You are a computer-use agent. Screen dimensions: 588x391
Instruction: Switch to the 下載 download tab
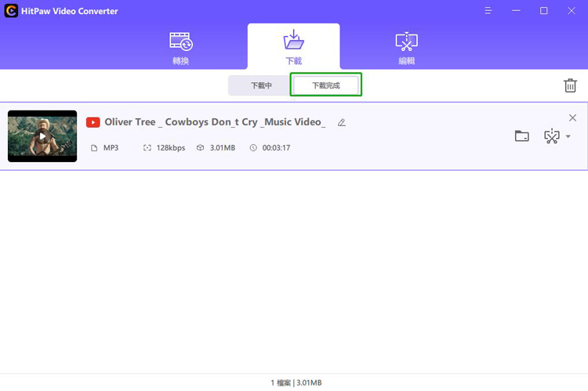pyautogui.click(x=294, y=47)
